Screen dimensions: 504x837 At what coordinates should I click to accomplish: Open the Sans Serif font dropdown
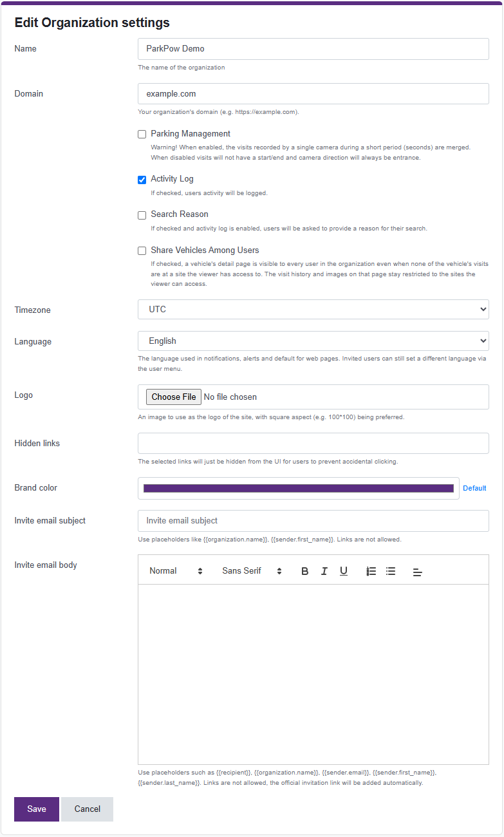tap(252, 571)
